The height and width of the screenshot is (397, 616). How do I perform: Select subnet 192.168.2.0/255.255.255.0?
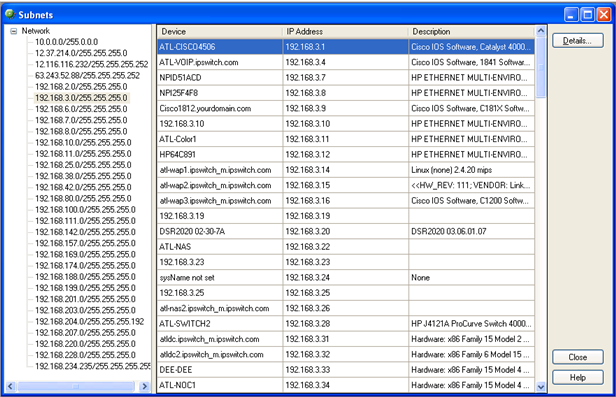81,86
